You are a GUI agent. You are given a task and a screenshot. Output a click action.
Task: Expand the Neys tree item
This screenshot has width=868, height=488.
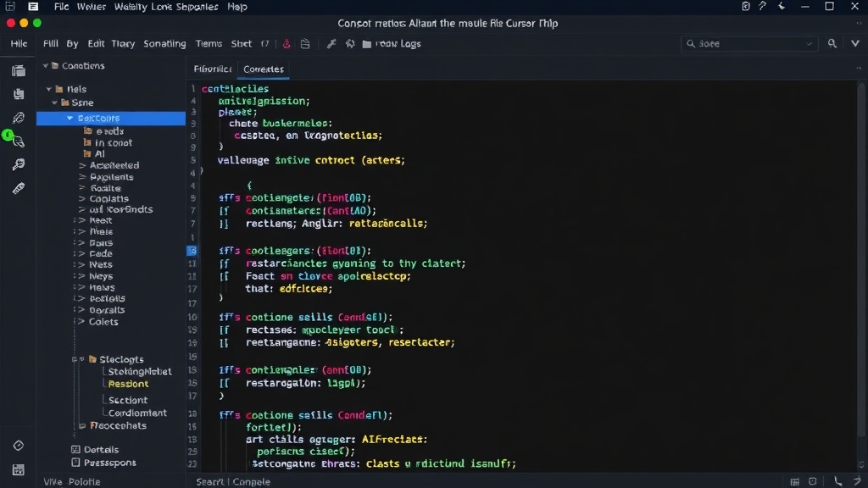(82, 276)
